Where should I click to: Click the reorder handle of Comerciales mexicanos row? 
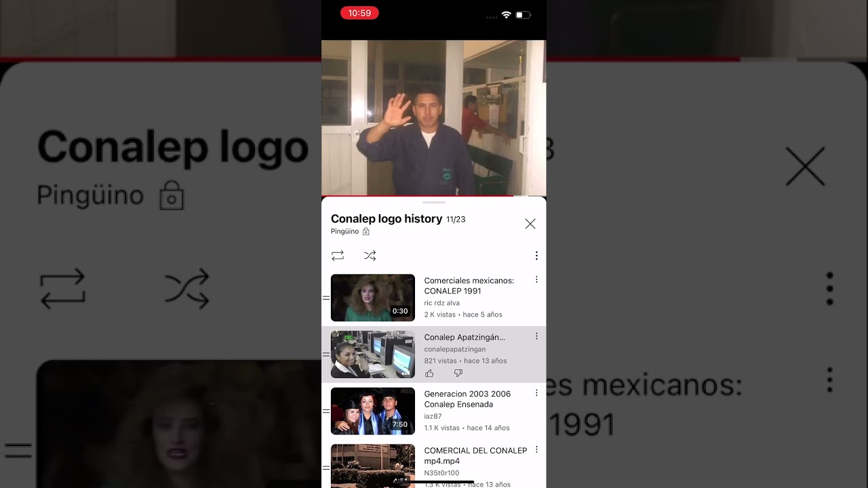click(x=326, y=298)
